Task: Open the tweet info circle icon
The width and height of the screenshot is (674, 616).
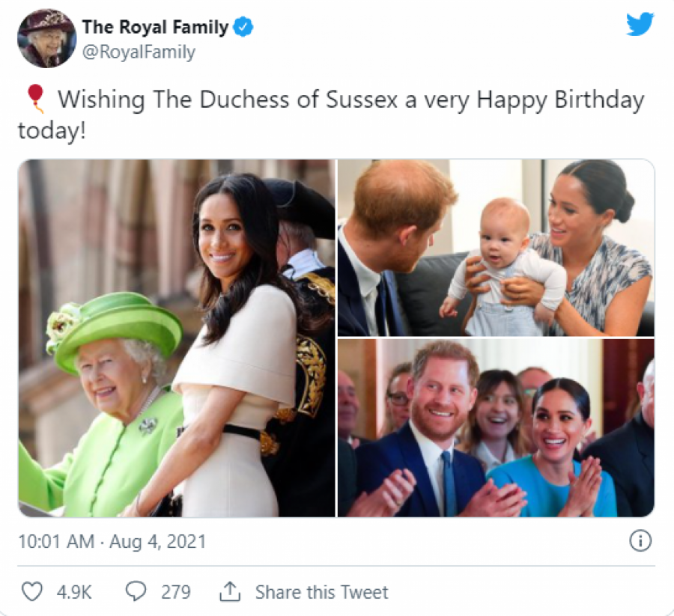Action: pos(640,540)
